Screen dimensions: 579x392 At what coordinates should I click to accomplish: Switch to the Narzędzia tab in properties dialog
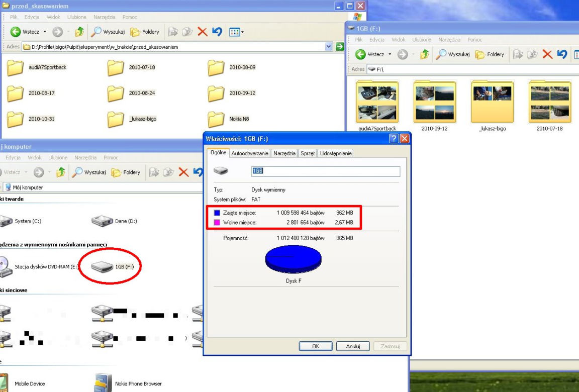coord(284,153)
